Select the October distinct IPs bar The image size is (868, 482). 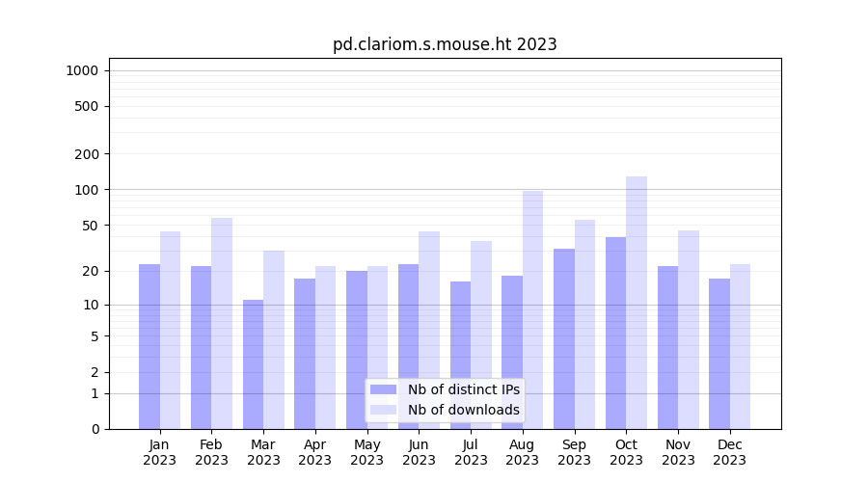615,333
